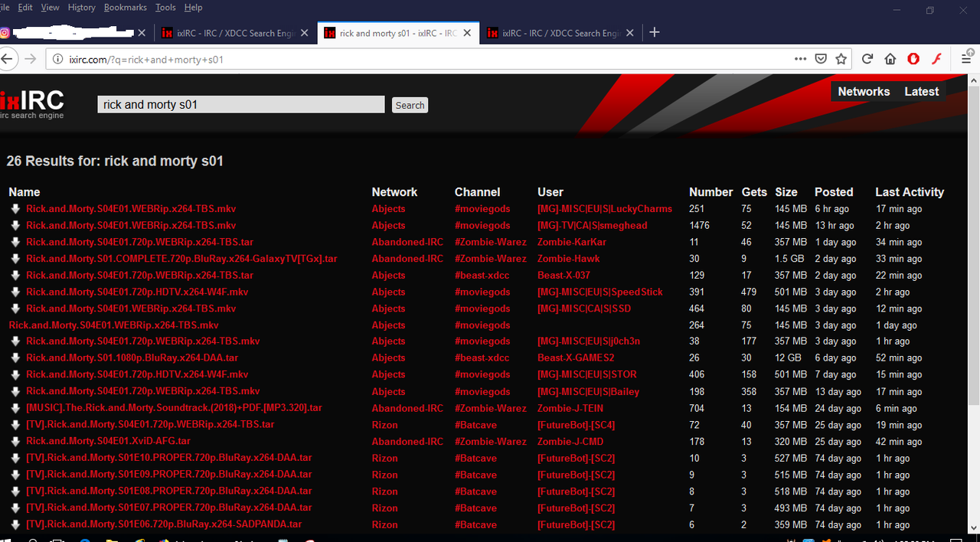Click the browser Forward arrow
Screen dimensions: 980x542
coord(30,59)
